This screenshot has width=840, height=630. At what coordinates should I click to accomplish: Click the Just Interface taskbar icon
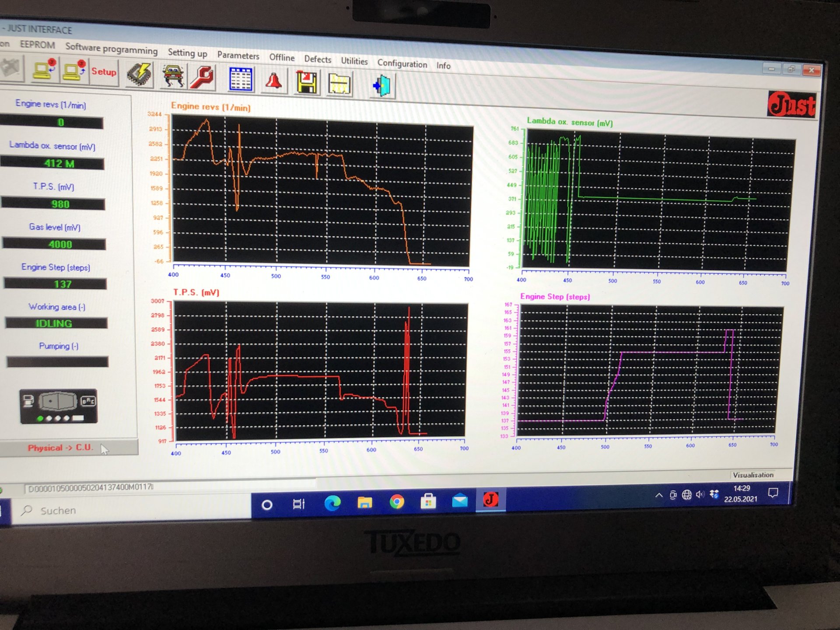(x=490, y=499)
